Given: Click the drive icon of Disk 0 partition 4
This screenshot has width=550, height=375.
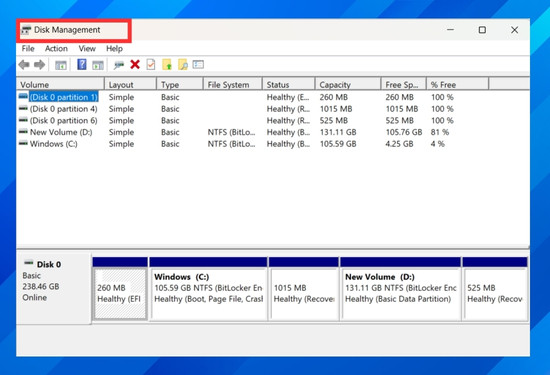Looking at the screenshot, I should 23,108.
